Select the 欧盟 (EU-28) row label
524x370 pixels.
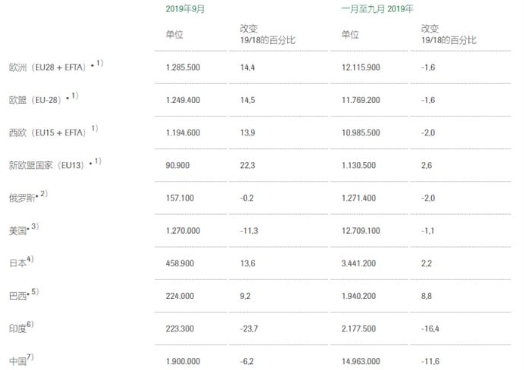35,100
